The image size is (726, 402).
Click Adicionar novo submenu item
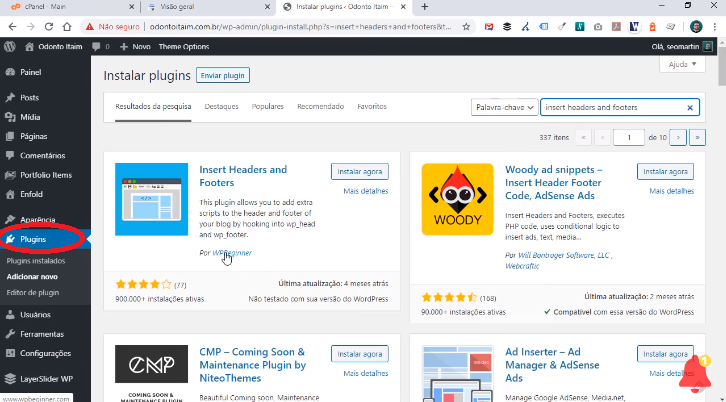[32, 276]
